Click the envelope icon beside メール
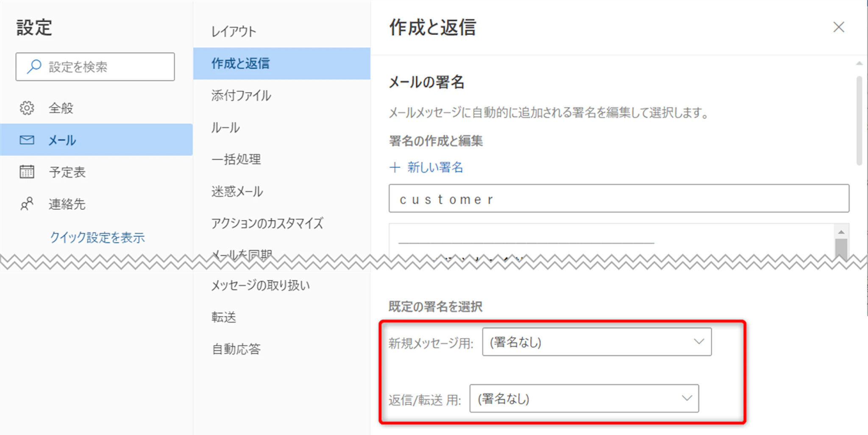The height and width of the screenshot is (435, 868). pyautogui.click(x=27, y=140)
